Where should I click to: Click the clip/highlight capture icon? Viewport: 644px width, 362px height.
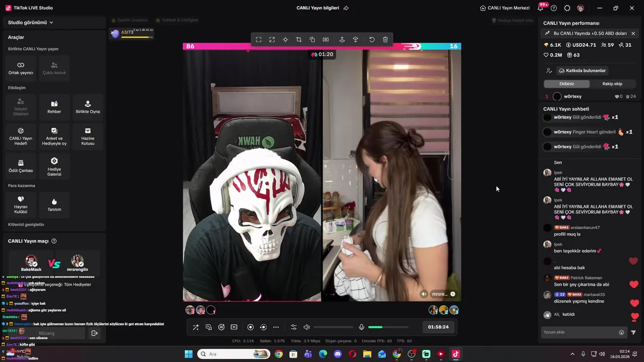(x=234, y=327)
